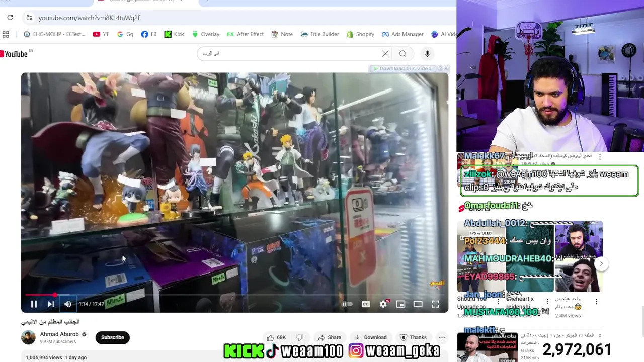The height and width of the screenshot is (362, 644).
Task: Open the Ads Manager bookmark
Action: [x=403, y=34]
